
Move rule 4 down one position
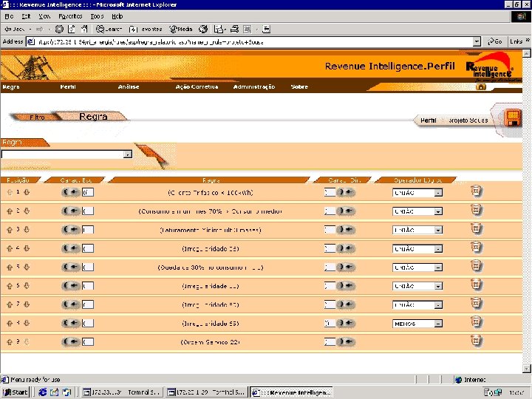[27, 248]
